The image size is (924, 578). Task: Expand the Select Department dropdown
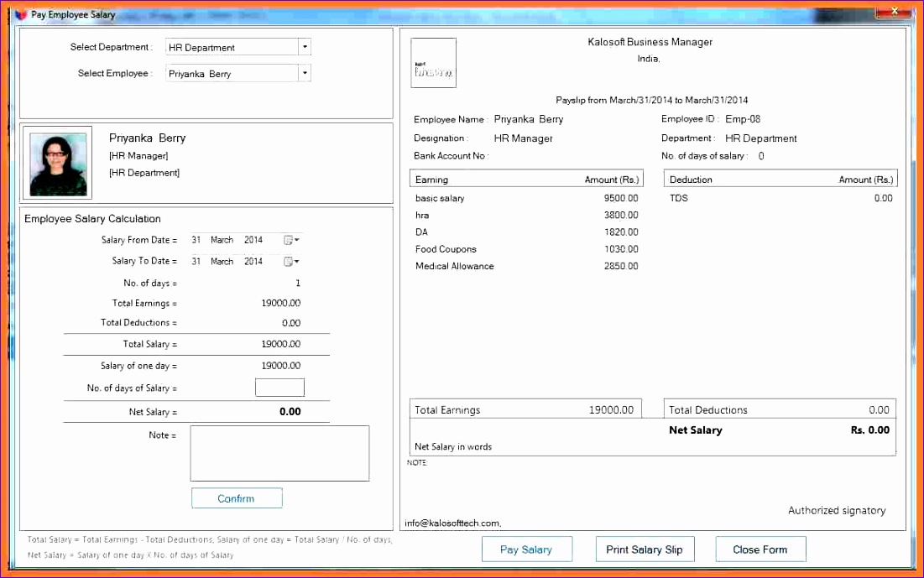coord(305,47)
